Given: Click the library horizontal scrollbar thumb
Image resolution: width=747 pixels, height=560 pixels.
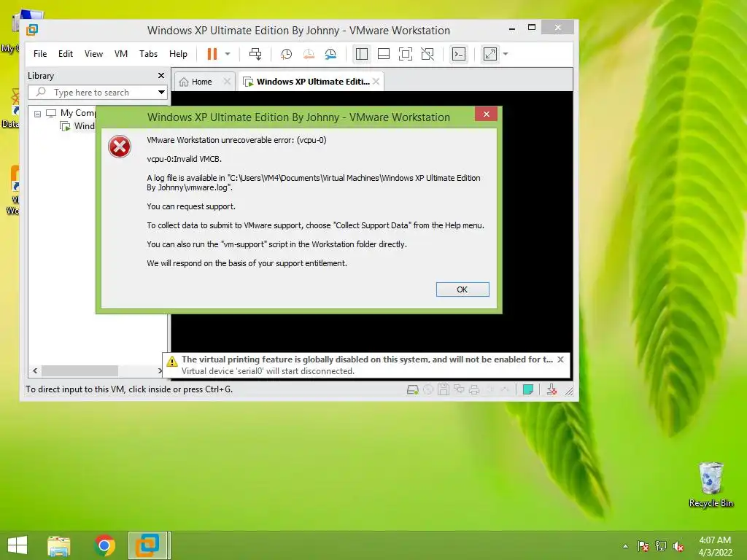Looking at the screenshot, I should pos(80,370).
